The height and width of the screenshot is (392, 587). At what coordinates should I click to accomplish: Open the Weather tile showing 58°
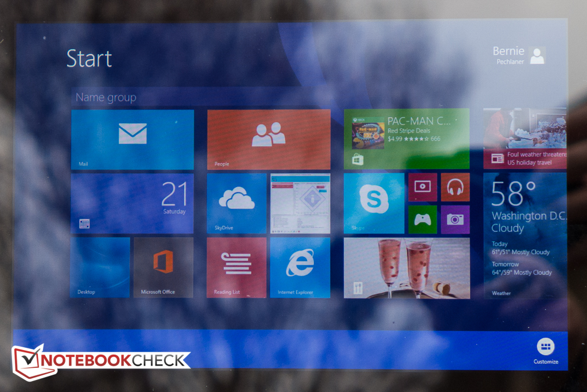pyautogui.click(x=525, y=236)
